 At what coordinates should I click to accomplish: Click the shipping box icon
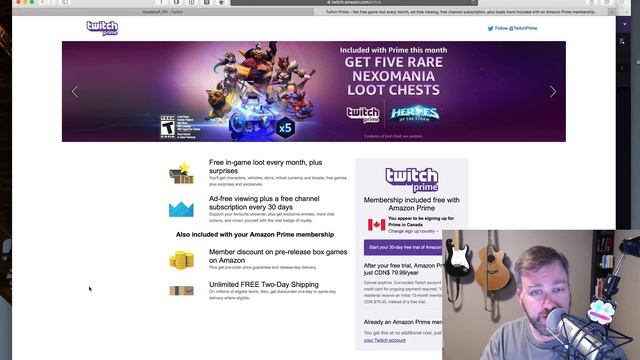click(181, 290)
